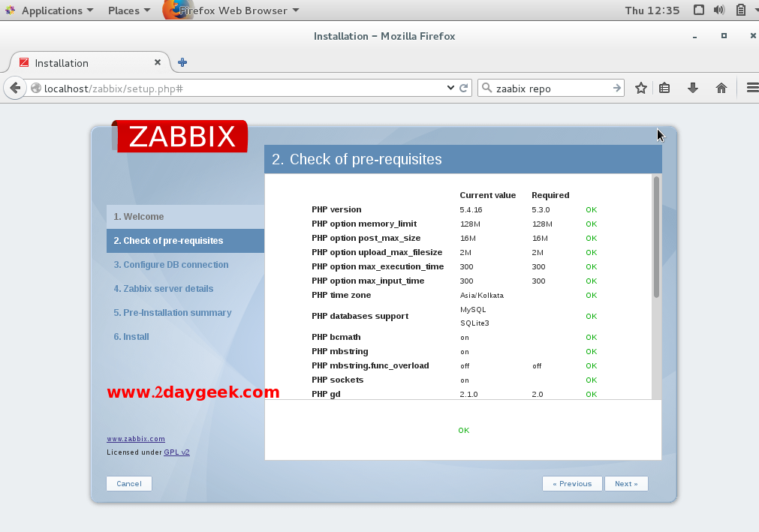Maximize the Firefox window

click(x=724, y=36)
